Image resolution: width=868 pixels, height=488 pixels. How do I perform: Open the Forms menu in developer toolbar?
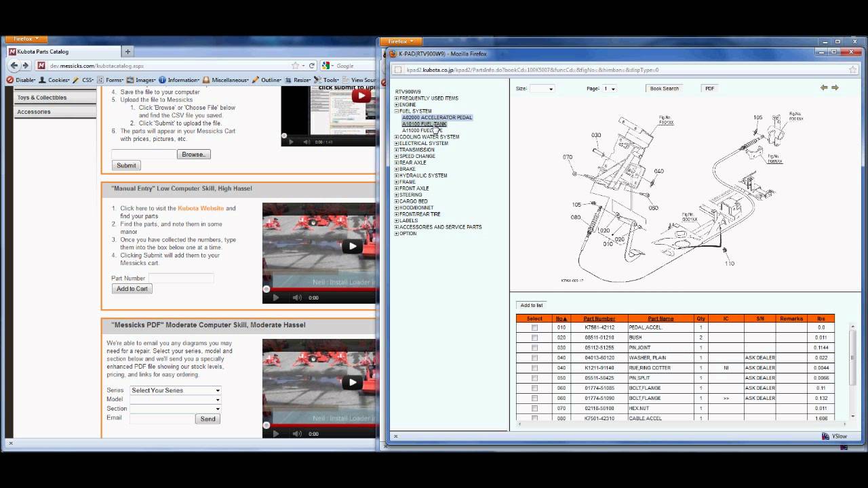(x=111, y=80)
